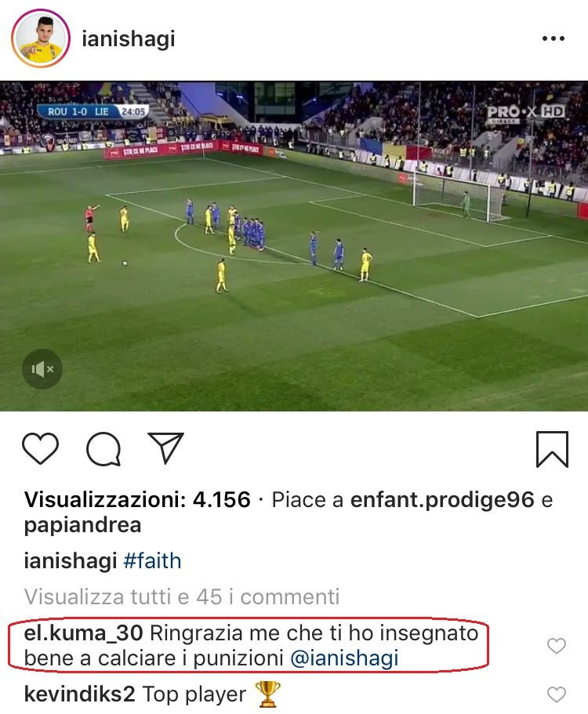Open ianishagi profile picture story
Screen dimensions: 588x714
pyautogui.click(x=41, y=38)
